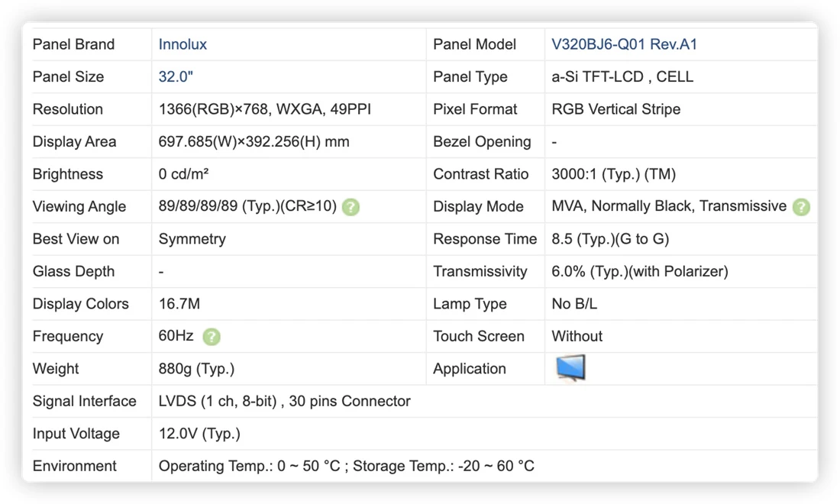Click the Frequency label
Screen dimensions: 840x504
(x=68, y=336)
